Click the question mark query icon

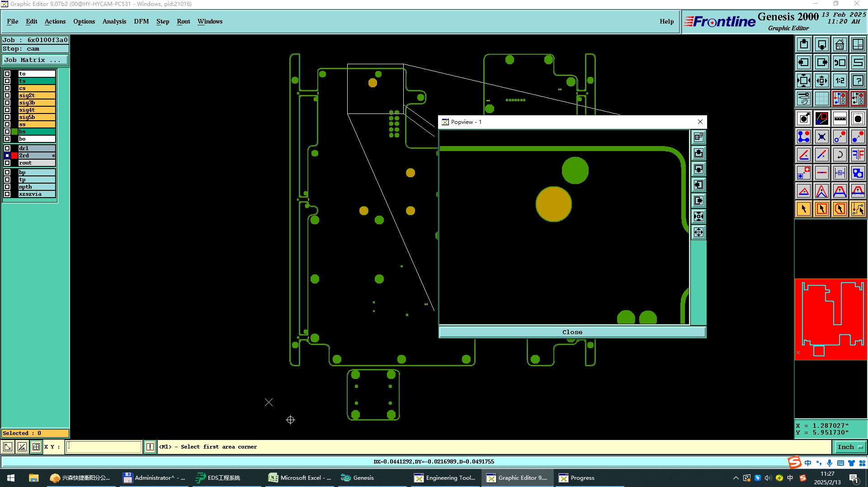(858, 80)
